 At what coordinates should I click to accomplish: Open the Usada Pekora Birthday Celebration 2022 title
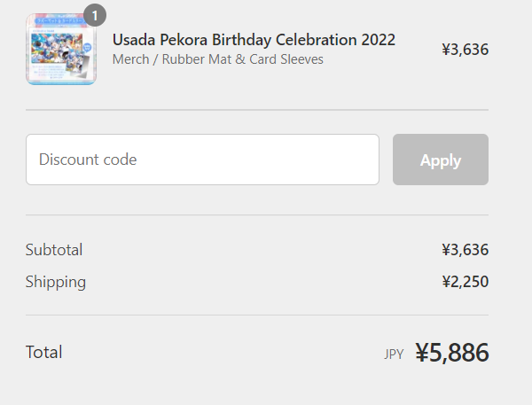(x=254, y=40)
